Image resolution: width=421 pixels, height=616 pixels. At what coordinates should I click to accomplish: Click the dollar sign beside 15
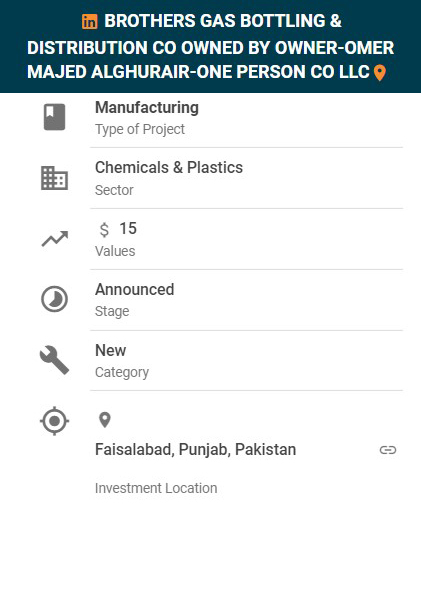tap(104, 229)
